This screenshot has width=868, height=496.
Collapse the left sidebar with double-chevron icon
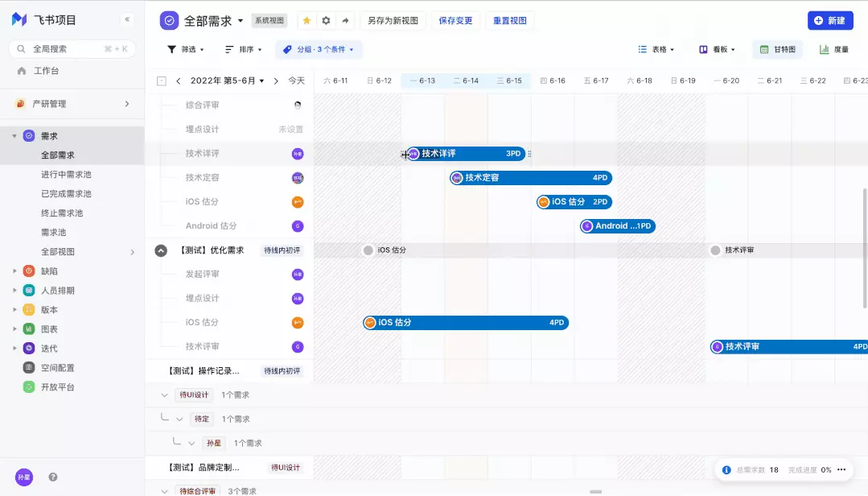point(127,19)
